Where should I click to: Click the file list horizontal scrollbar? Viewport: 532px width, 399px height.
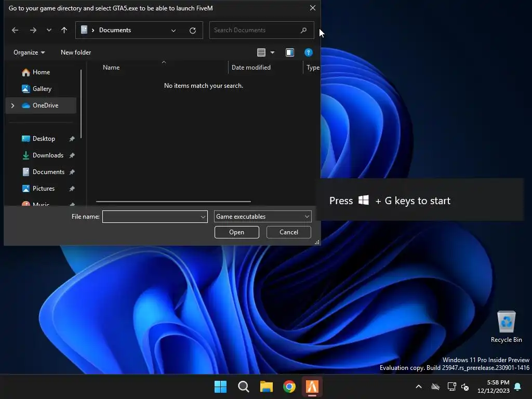(174, 202)
